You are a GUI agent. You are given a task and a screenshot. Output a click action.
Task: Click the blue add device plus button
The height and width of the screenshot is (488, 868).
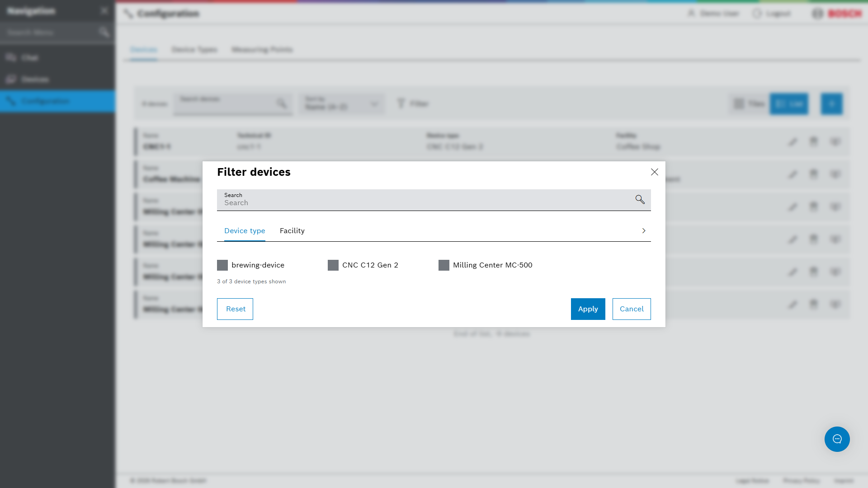[x=831, y=104]
